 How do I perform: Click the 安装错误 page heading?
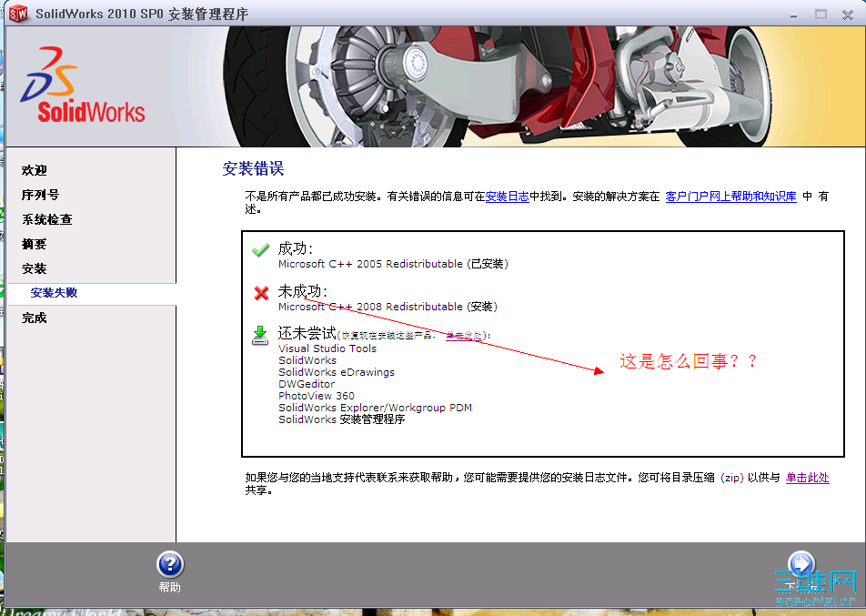click(254, 168)
